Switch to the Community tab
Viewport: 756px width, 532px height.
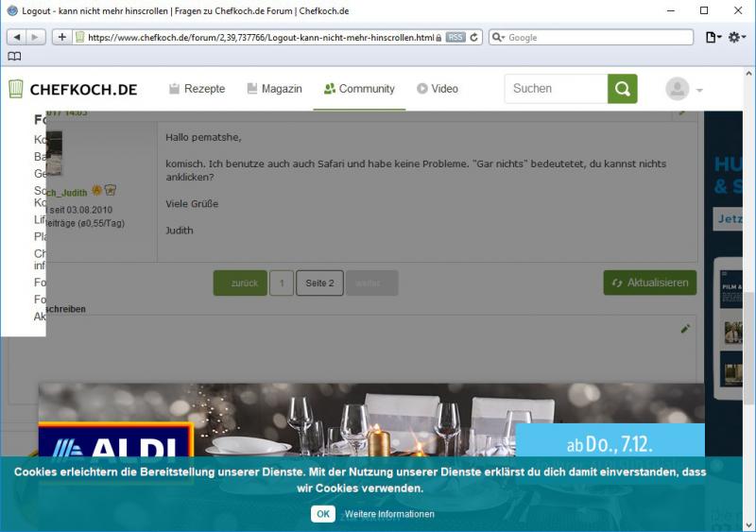(359, 89)
